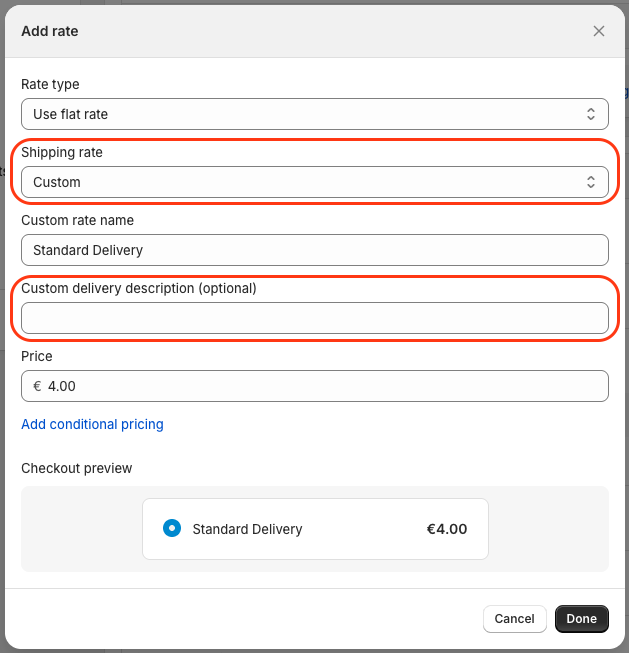Cancel the Add rate dialog
The height and width of the screenshot is (653, 629).
tap(514, 619)
